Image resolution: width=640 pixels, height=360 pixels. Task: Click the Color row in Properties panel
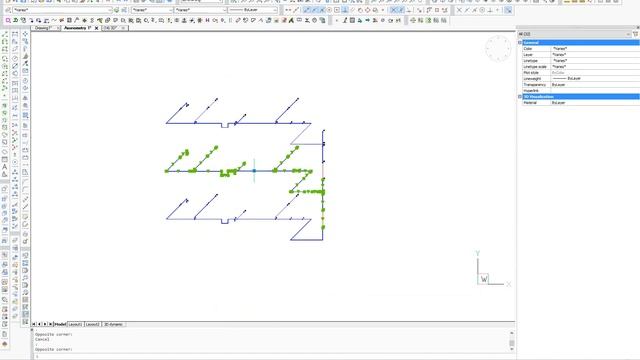click(x=581, y=49)
